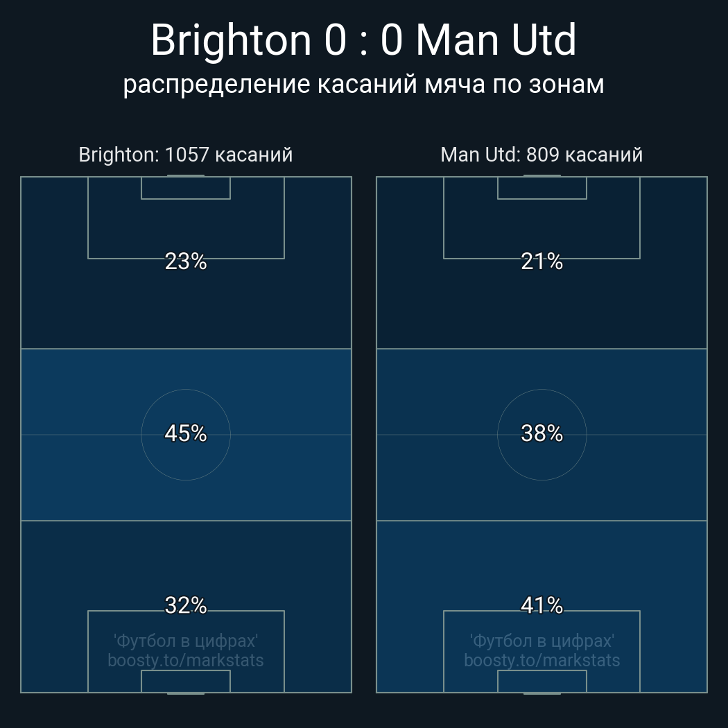
Task: Click Brighton's 32% defensive third label
Action: point(186,605)
